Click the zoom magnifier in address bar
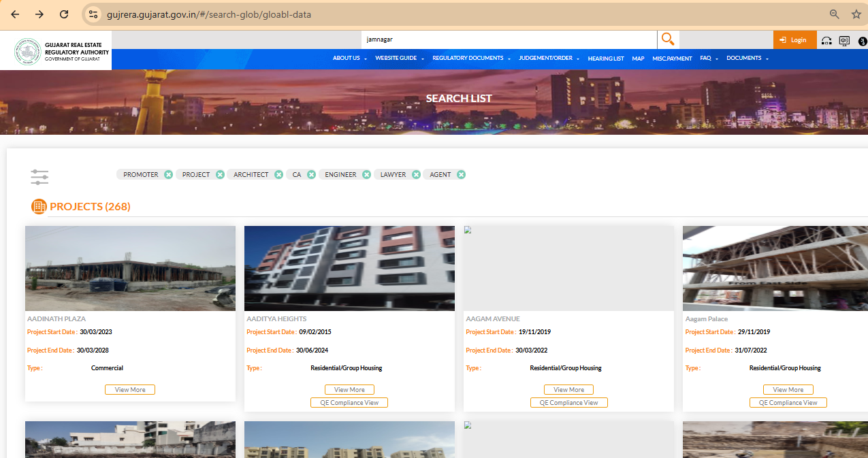This screenshot has width=868, height=458. pyautogui.click(x=834, y=14)
